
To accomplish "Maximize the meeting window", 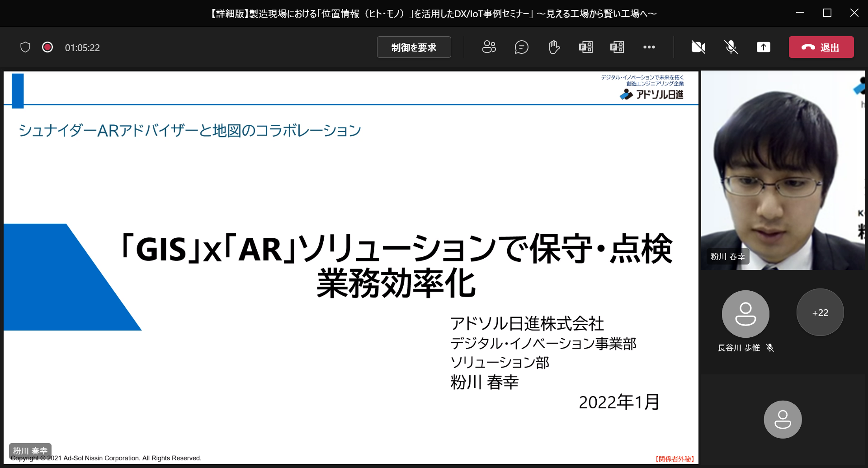I will (x=827, y=13).
